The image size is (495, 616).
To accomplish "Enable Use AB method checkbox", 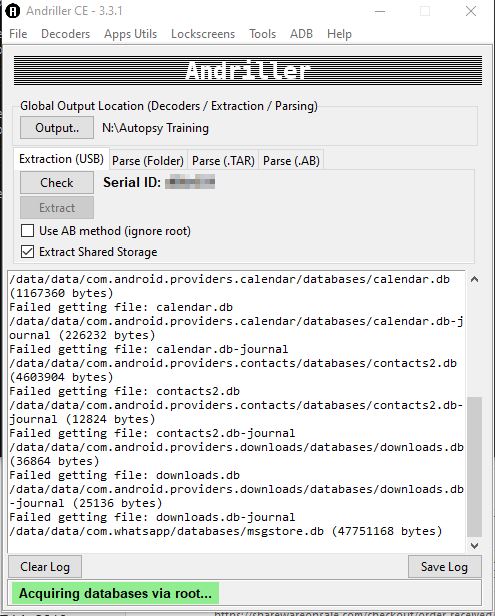I will coord(28,231).
